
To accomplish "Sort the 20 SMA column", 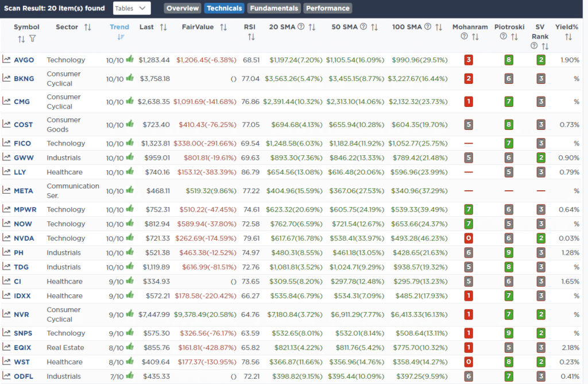I will [x=312, y=28].
